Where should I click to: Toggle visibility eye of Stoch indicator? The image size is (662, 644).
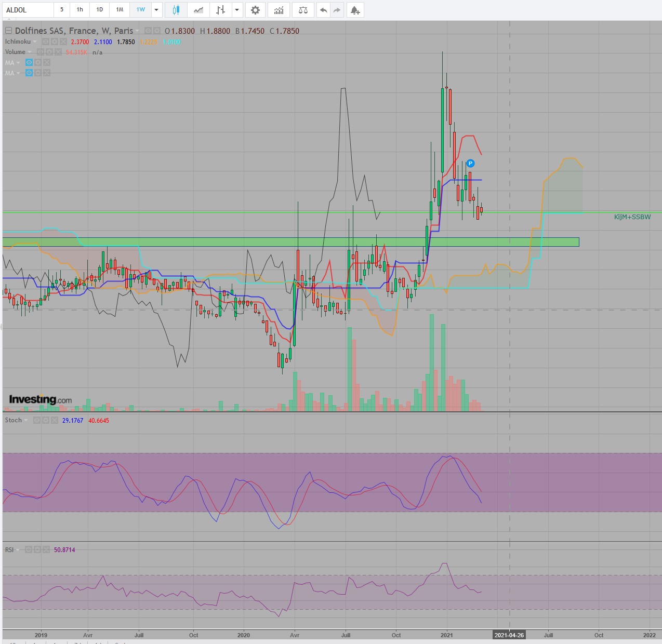pyautogui.click(x=37, y=420)
